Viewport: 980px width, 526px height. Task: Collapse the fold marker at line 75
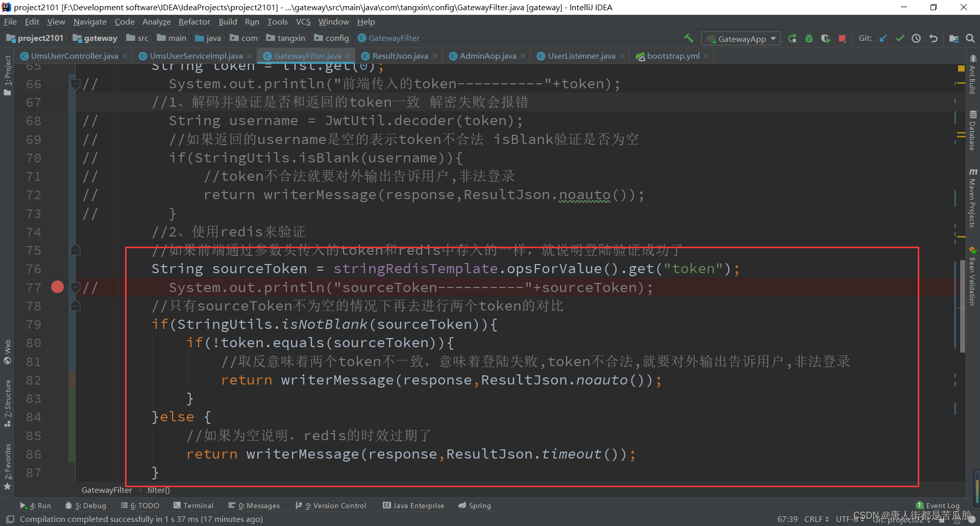pyautogui.click(x=76, y=250)
